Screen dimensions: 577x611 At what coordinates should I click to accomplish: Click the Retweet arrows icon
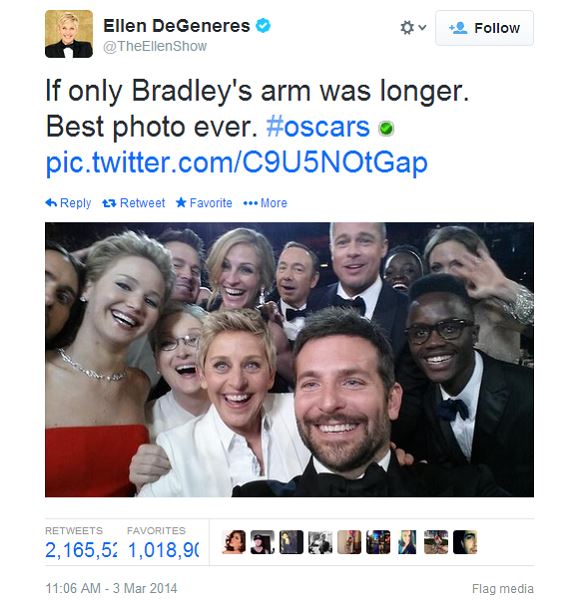click(109, 203)
